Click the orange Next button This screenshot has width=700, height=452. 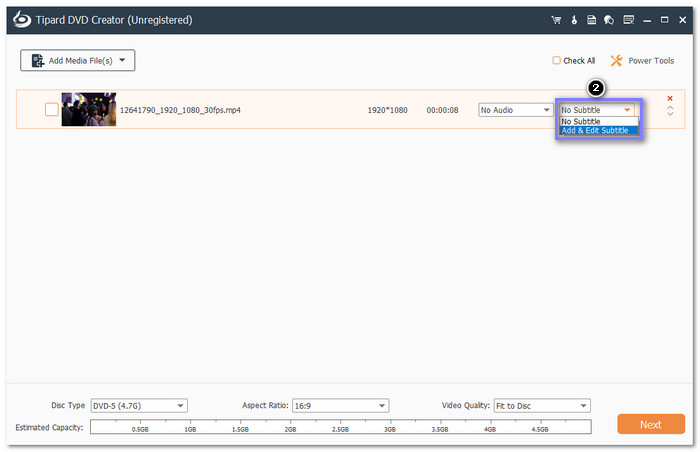(651, 424)
